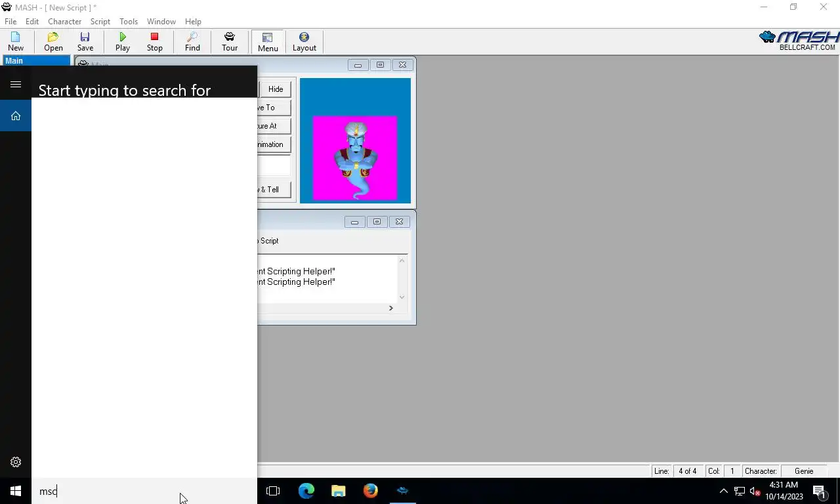Click the MASH title bar app icon
This screenshot has width=840, height=504.
(x=7, y=7)
